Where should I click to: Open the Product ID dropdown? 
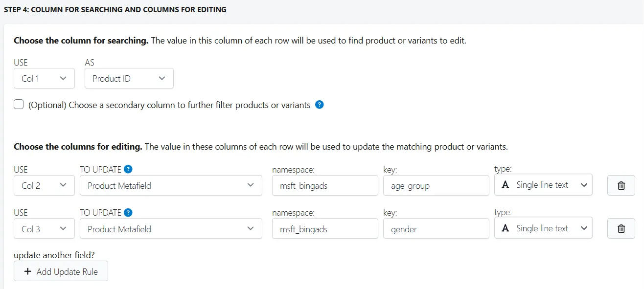tap(129, 78)
